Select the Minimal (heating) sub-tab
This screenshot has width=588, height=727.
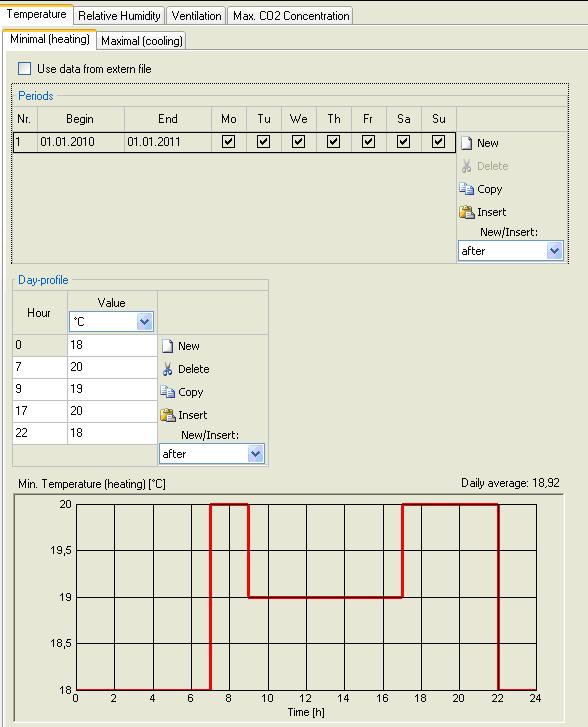50,39
